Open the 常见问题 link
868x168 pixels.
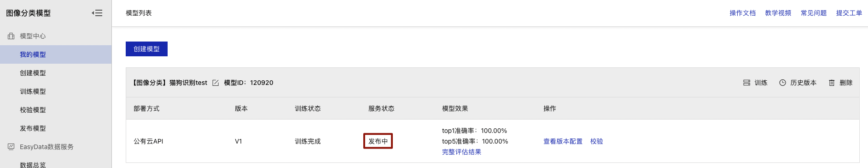tap(813, 13)
